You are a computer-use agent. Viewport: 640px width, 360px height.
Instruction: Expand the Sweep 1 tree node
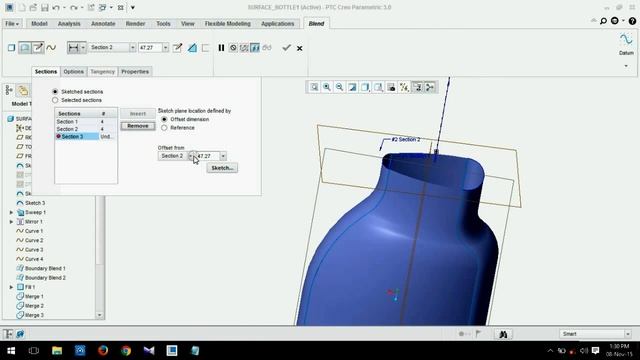click(x=11, y=212)
